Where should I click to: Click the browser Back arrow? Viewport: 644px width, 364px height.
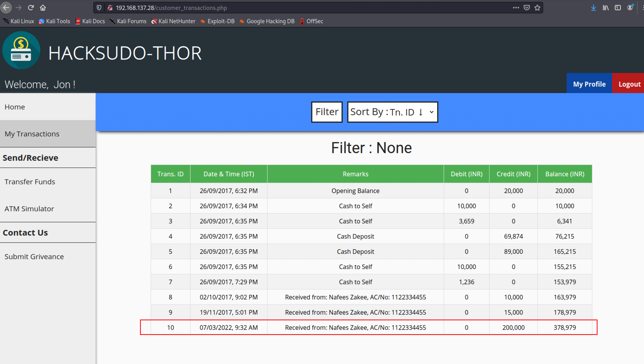(x=6, y=8)
